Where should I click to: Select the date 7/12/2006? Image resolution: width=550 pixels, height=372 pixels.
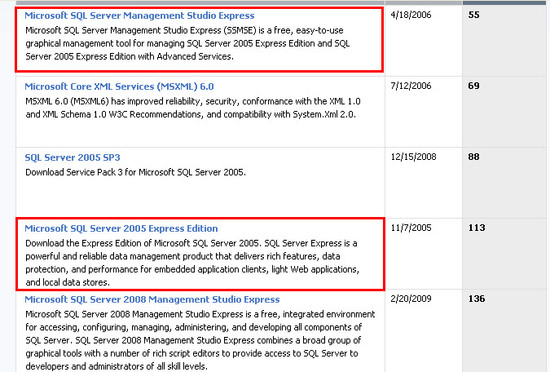[411, 86]
